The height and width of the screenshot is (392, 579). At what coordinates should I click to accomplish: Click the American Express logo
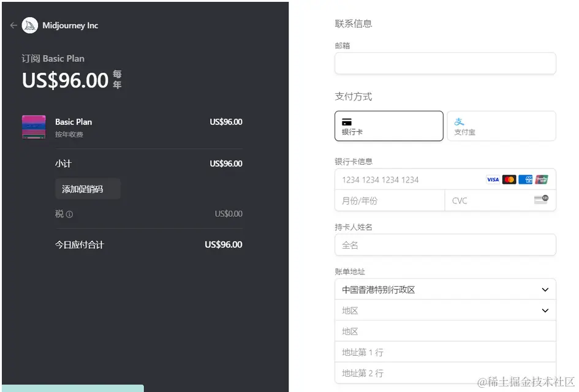click(526, 179)
